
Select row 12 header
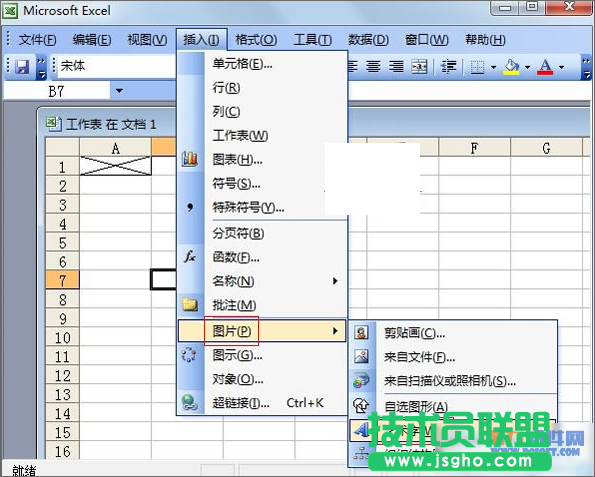click(x=63, y=375)
